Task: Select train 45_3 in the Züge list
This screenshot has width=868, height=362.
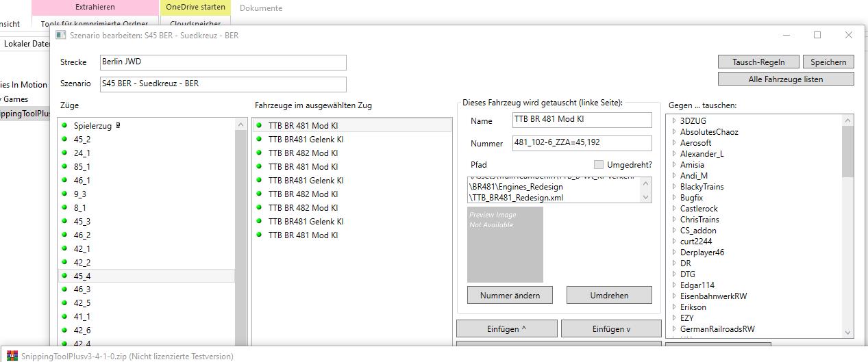Action: (82, 221)
